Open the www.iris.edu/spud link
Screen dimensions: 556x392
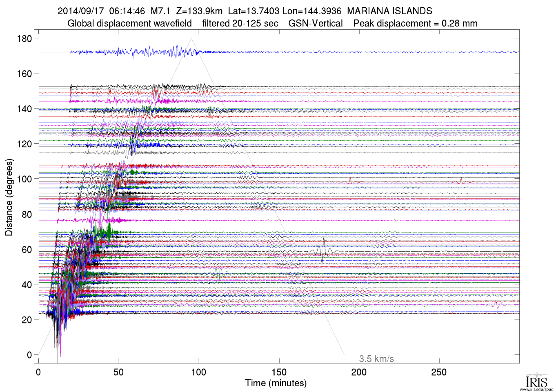(x=536, y=390)
